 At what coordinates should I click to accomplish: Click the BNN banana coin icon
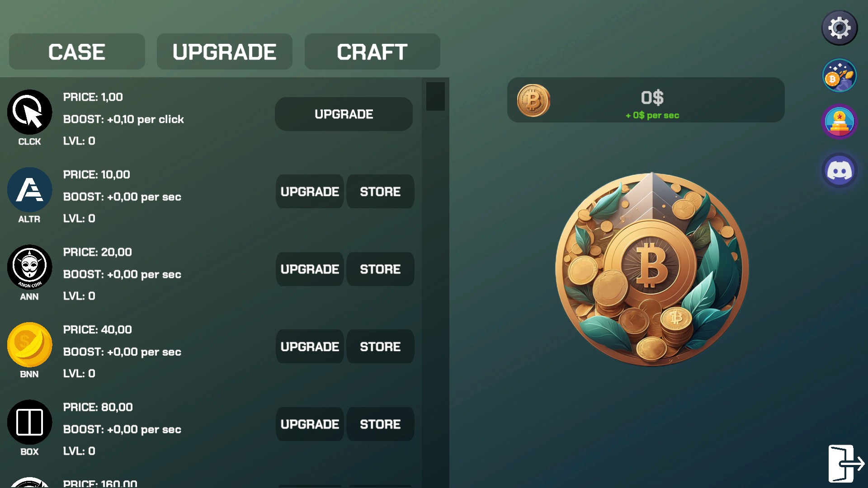tap(29, 345)
